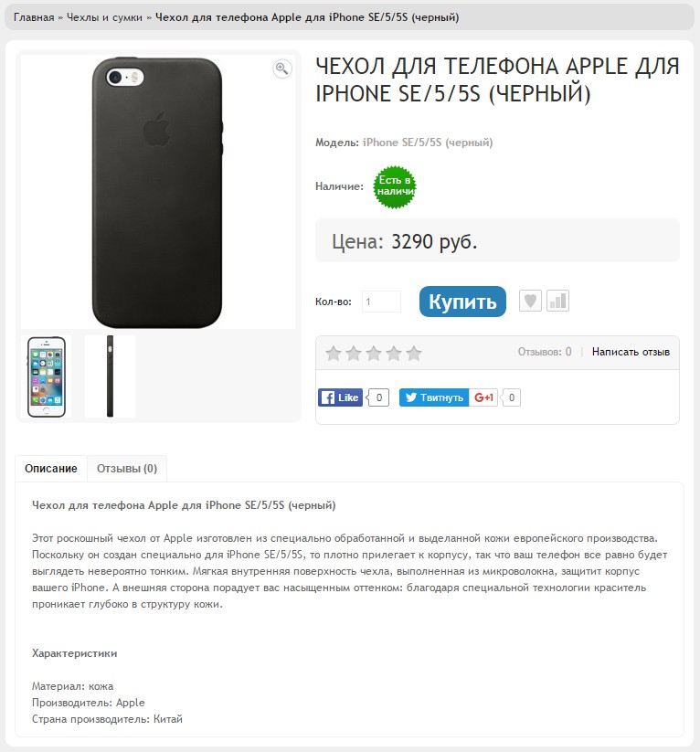This screenshot has height=752, width=700.
Task: Click the Facebook Like button
Action: point(340,397)
